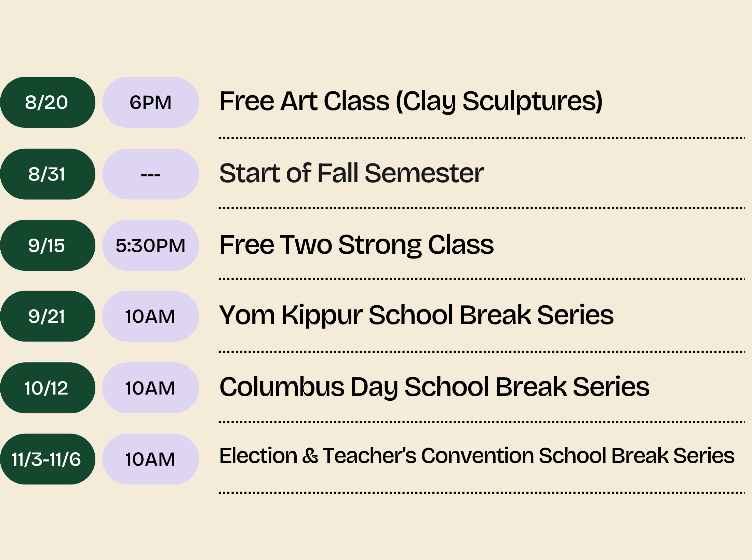Viewport: 752px width, 560px height.
Task: Select the 10AM pill beside 11/3-11/6
Action: pyautogui.click(x=150, y=459)
